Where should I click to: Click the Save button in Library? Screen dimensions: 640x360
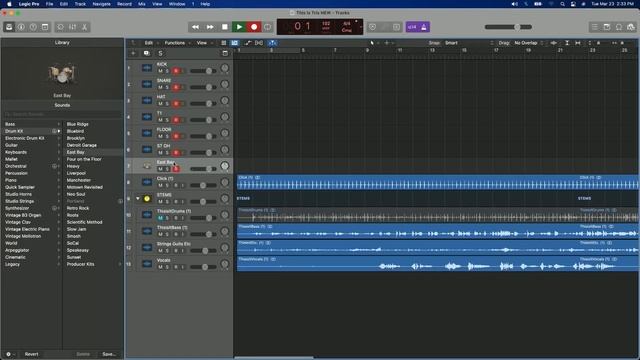click(109, 354)
